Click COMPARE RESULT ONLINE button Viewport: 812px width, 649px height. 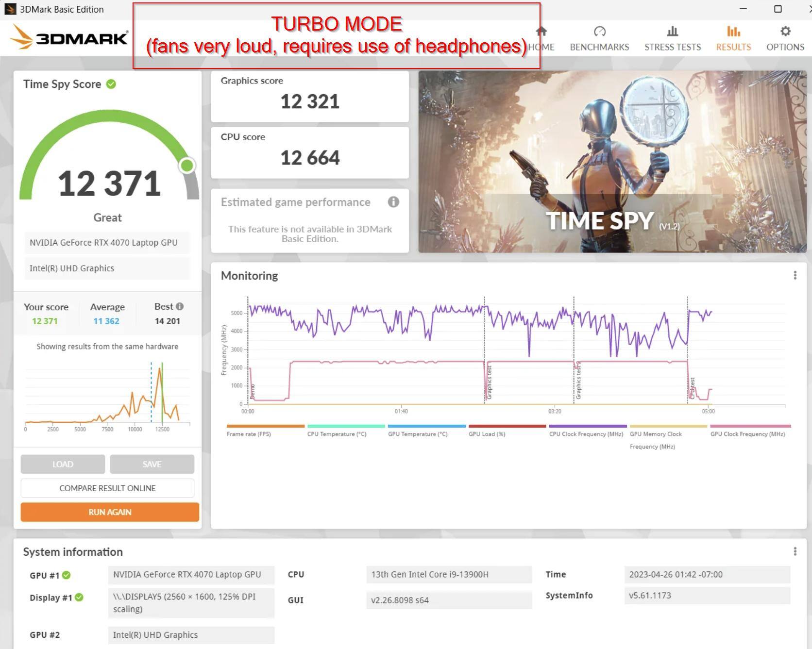click(x=107, y=488)
